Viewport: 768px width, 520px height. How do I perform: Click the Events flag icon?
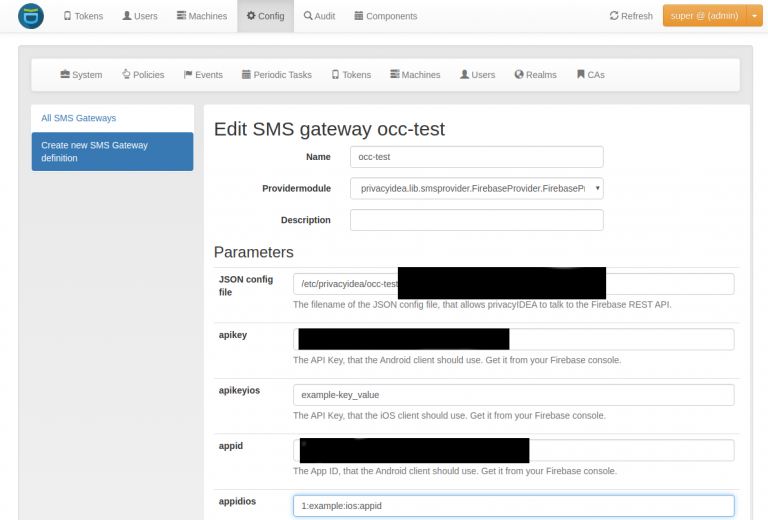(188, 74)
